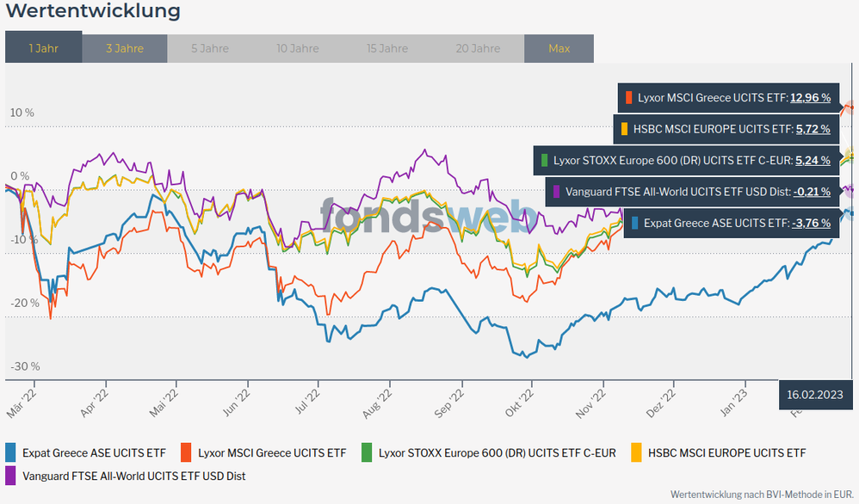Toggle HSBC MSCI EUROPE UCITS ETF legend label
859x504 pixels.
point(726,452)
